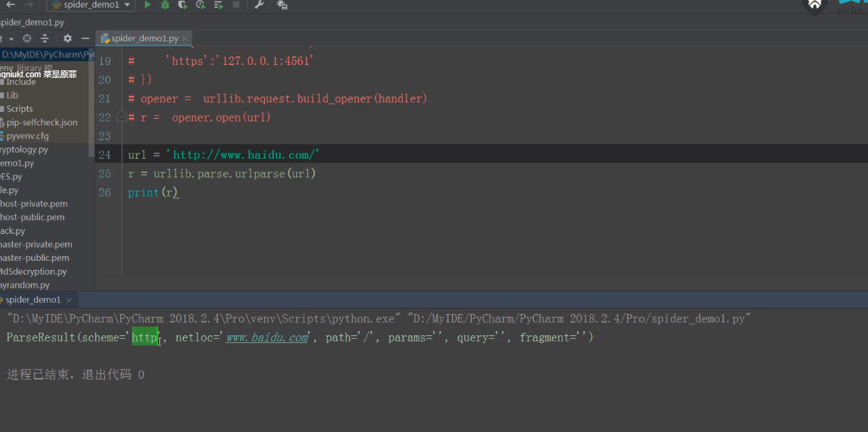
Task: Collapse all in the Project panel
Action: click(45, 39)
